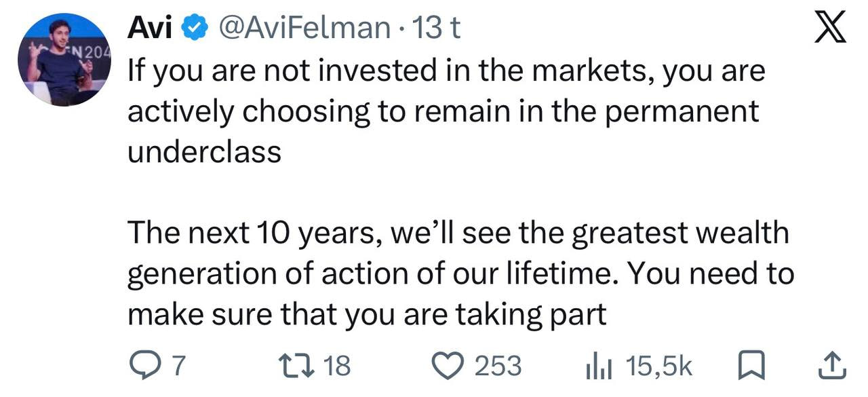
Task: Open Avi's profile picture
Action: point(64,60)
